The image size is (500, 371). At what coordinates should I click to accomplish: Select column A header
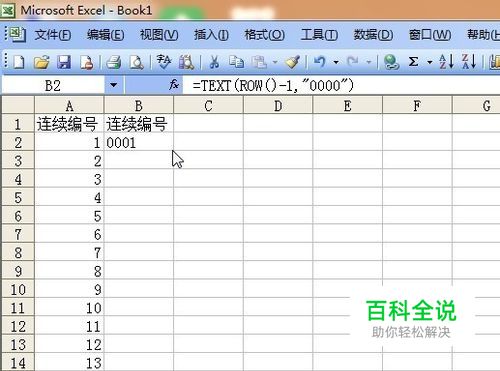point(69,106)
